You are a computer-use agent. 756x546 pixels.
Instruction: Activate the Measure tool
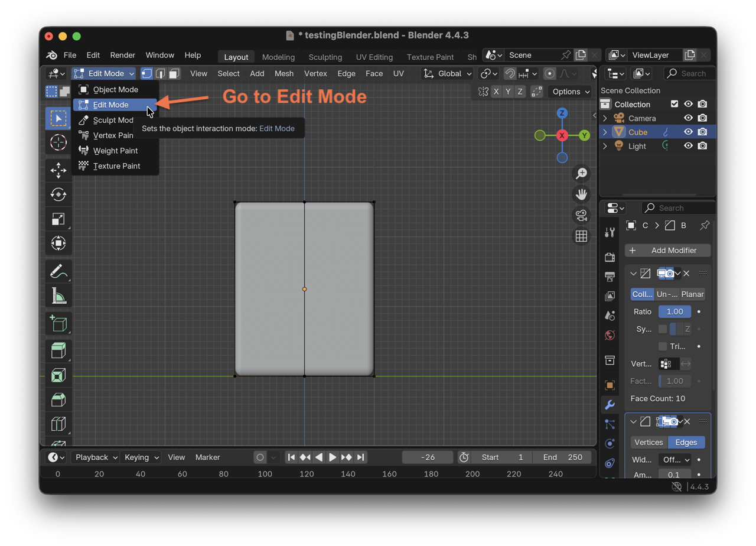(58, 295)
